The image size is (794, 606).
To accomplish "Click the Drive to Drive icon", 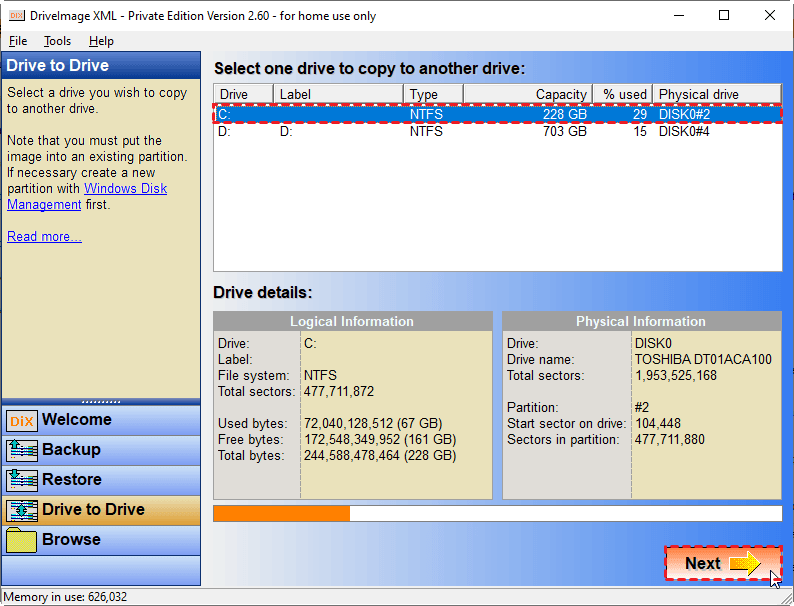I will point(21,511).
